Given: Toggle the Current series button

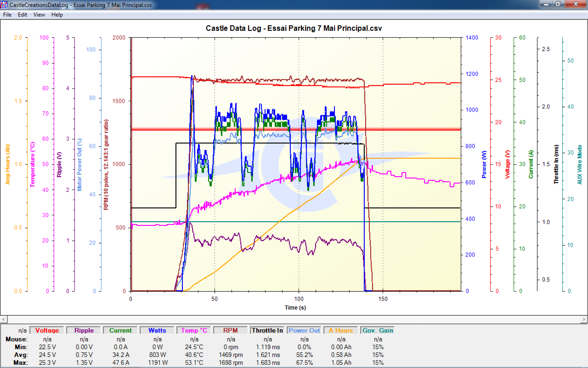Looking at the screenshot, I should pyautogui.click(x=121, y=330).
